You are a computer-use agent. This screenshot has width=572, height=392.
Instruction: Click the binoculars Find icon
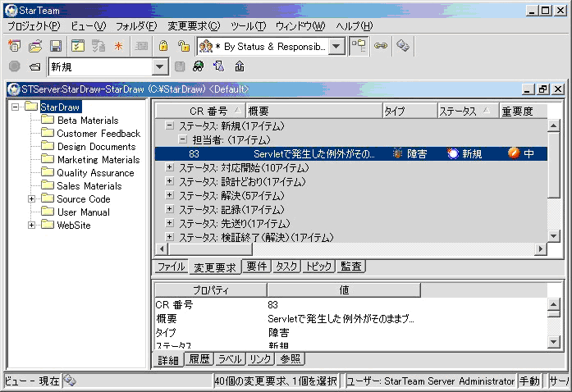pos(198,66)
